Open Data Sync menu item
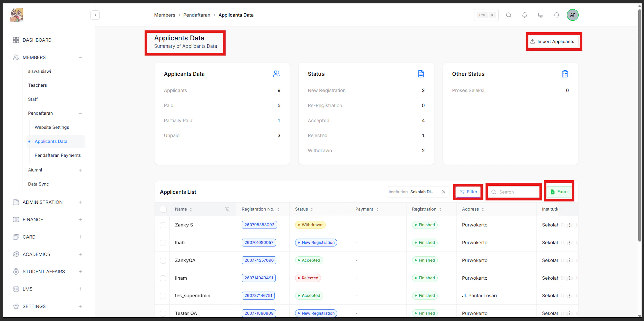Screen dimensions: 644x321 (x=38, y=184)
